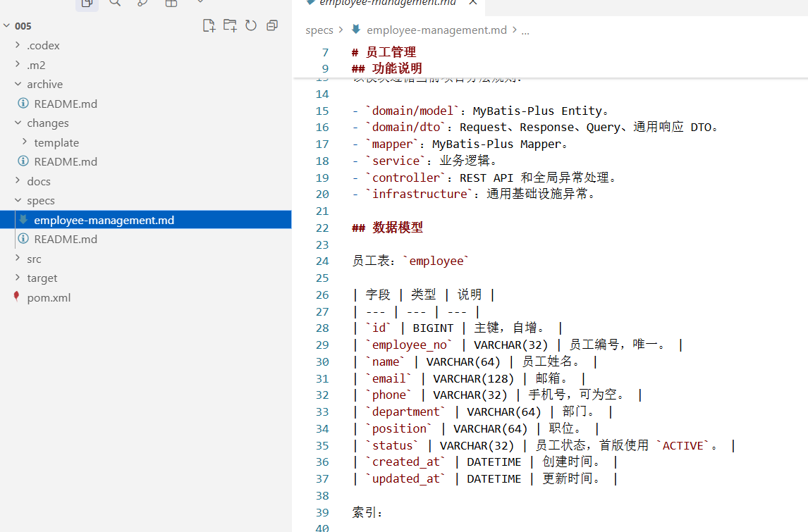Viewport: 808px width, 532px height.
Task: Click employee-management.md in the breadcrumb
Action: point(436,30)
